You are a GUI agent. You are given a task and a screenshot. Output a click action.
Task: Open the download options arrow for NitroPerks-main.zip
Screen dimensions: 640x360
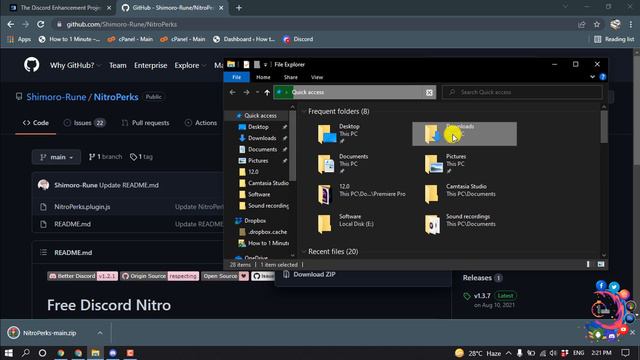(100, 333)
